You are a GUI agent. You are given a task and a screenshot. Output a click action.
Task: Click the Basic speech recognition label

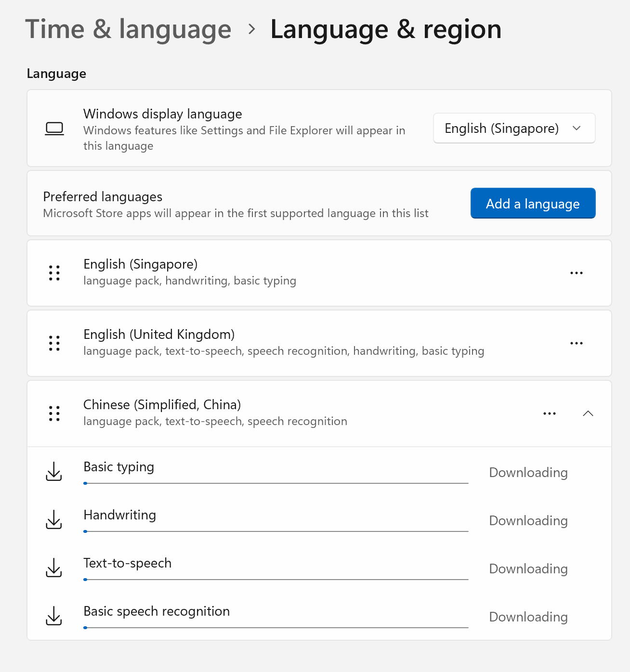point(157,611)
